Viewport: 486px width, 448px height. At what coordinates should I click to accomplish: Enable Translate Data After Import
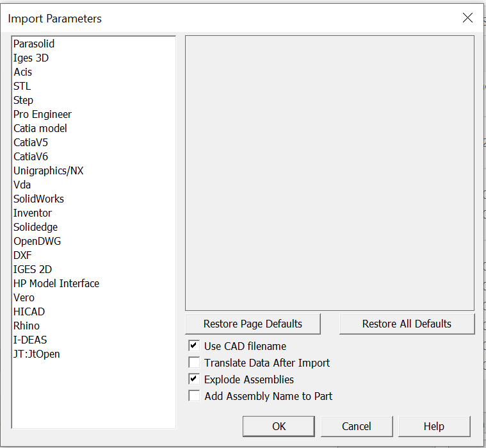194,362
